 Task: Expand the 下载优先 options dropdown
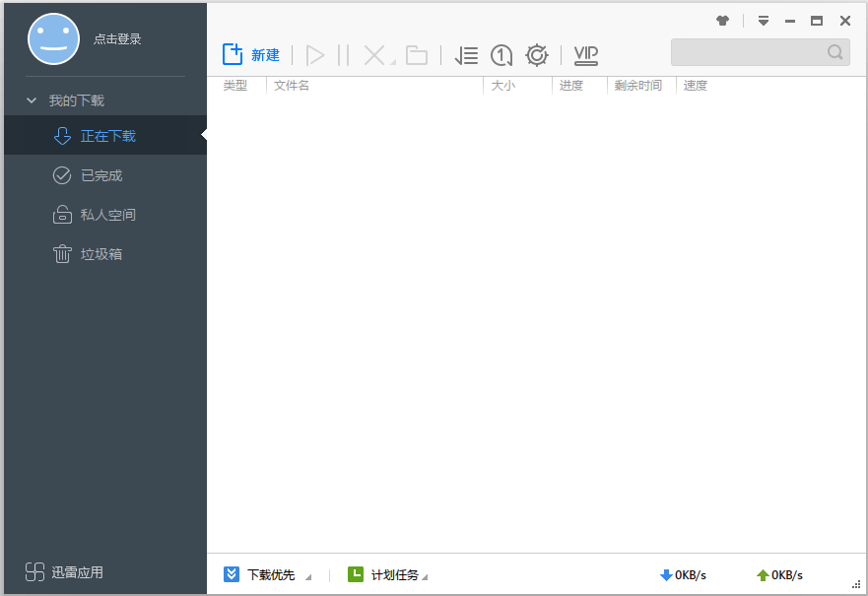[308, 576]
